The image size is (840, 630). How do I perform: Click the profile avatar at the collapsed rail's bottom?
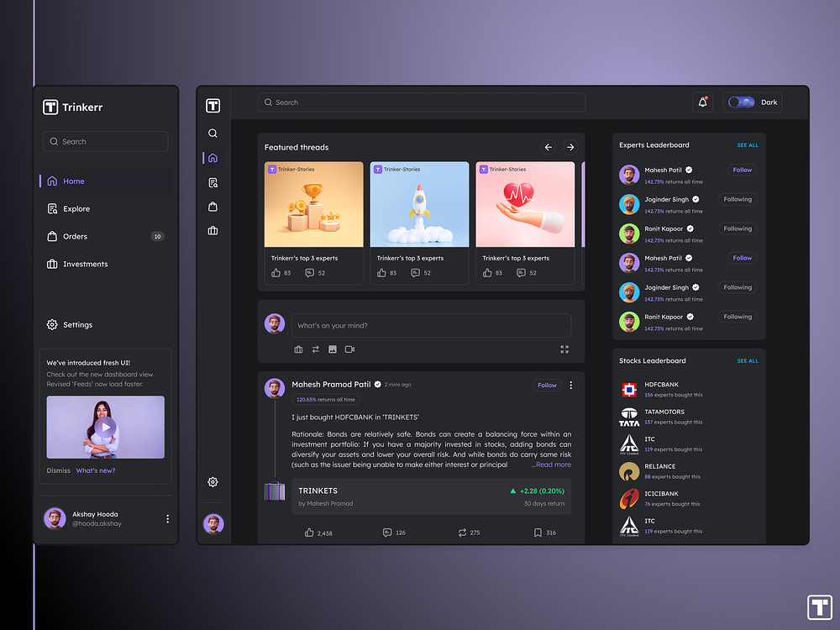[x=213, y=523]
